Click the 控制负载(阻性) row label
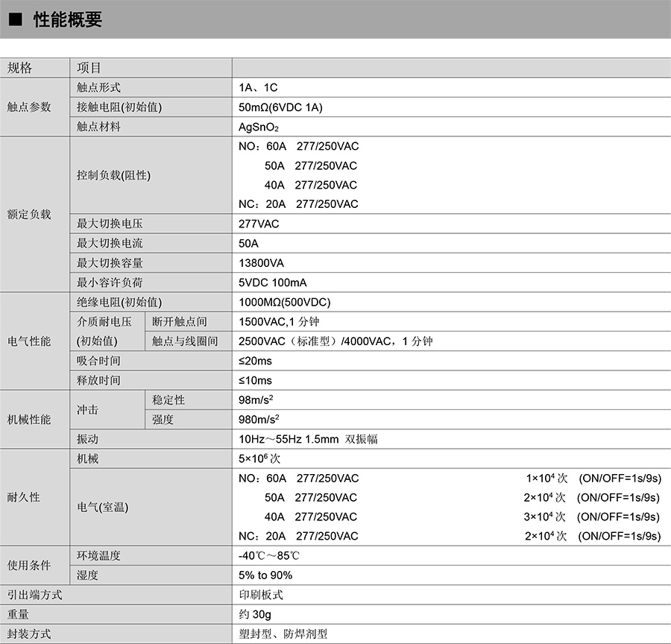This screenshot has height=644, width=671. click(x=113, y=175)
